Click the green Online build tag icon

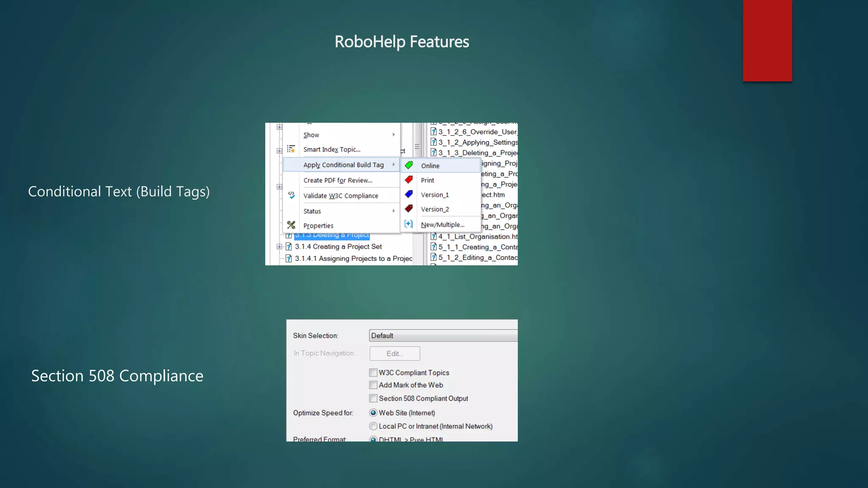coord(409,165)
